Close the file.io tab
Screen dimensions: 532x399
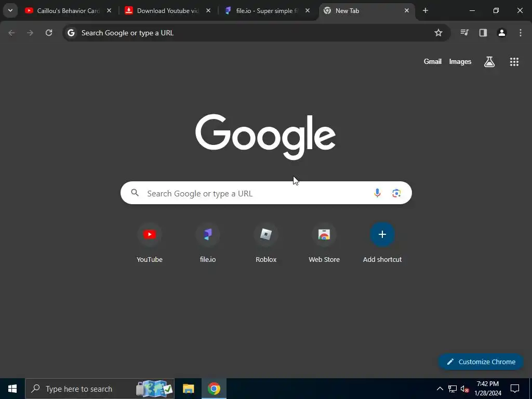(308, 11)
